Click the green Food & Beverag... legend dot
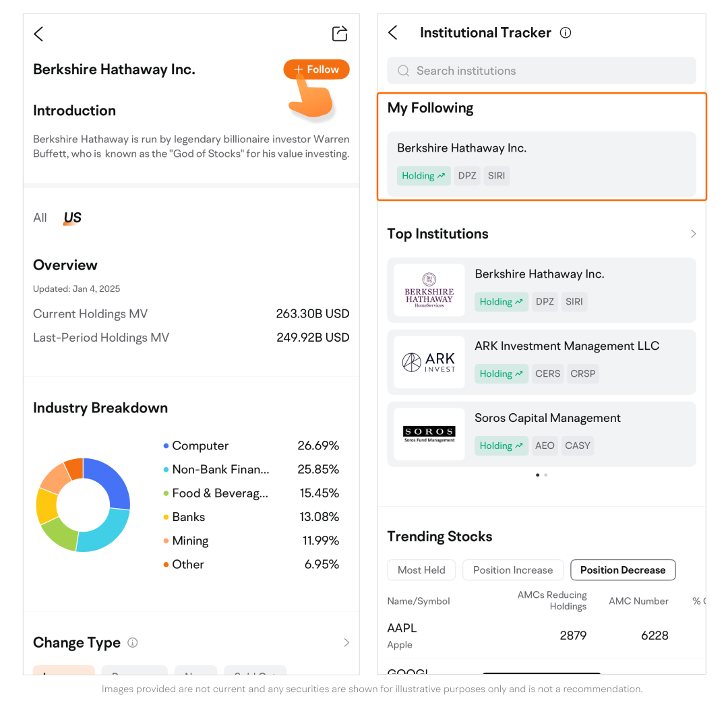728x709 pixels. tap(166, 493)
